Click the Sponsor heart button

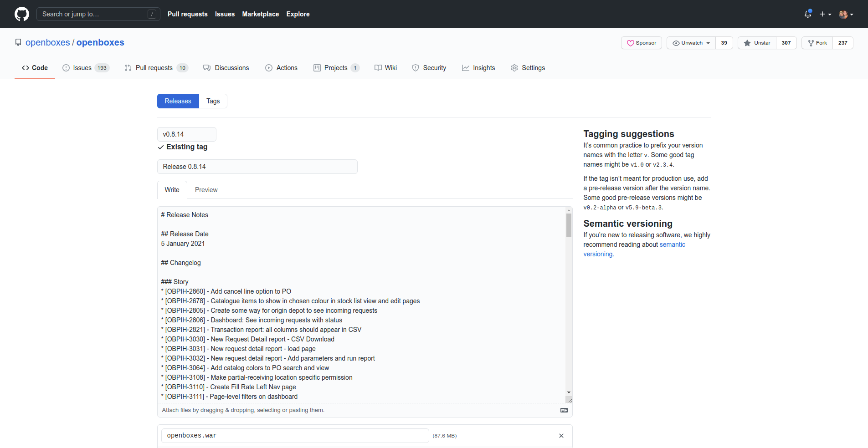[641, 43]
